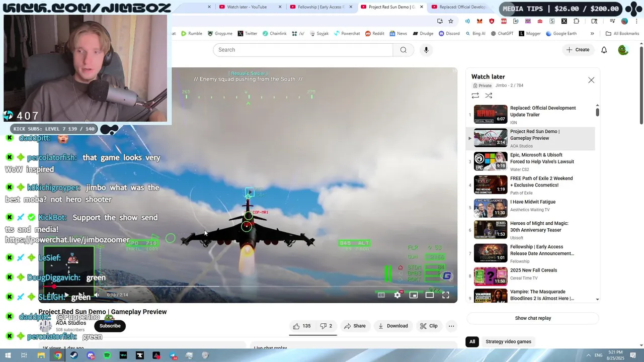Image resolution: width=644 pixels, height=362 pixels.
Task: Switch video to miniplayer mode
Action: [x=414, y=295]
